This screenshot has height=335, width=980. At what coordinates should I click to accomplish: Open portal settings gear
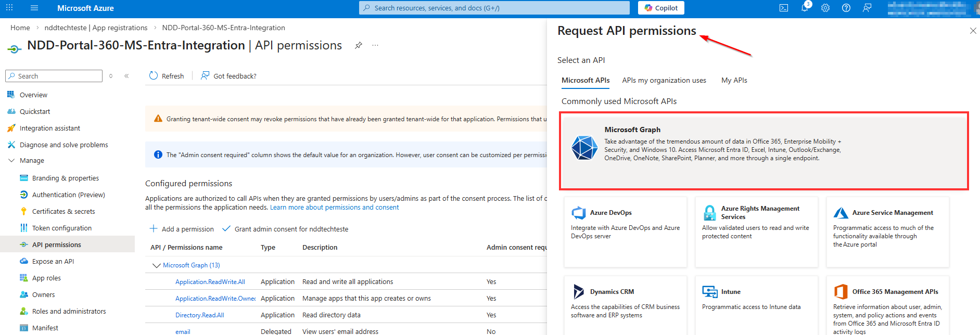(x=825, y=8)
